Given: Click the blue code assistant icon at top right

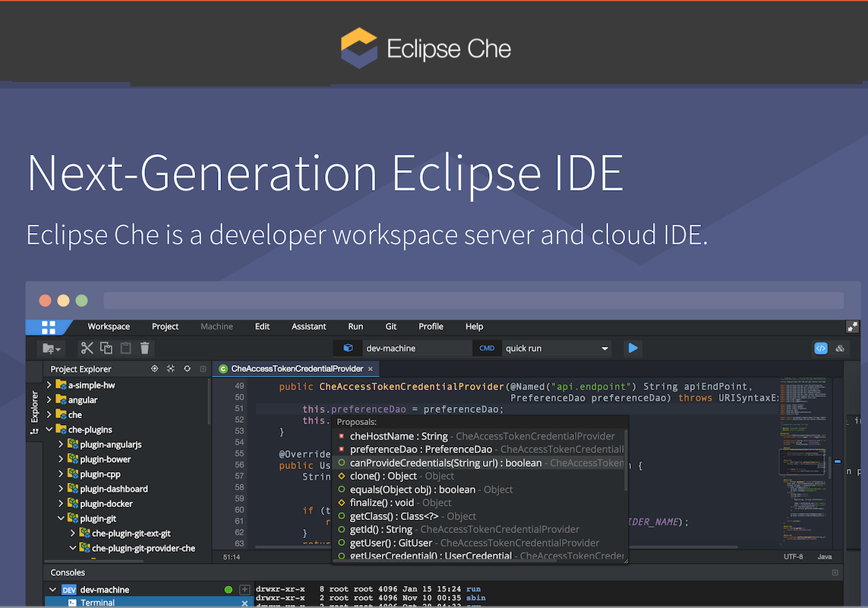Looking at the screenshot, I should click(820, 348).
